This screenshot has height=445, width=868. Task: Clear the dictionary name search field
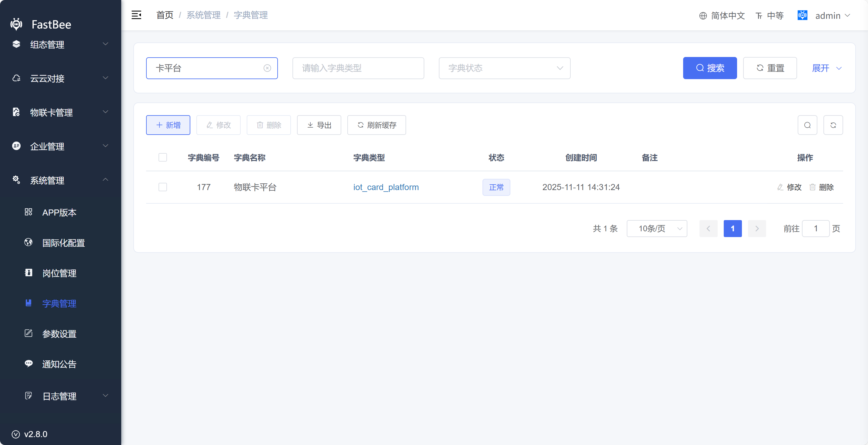pos(267,68)
